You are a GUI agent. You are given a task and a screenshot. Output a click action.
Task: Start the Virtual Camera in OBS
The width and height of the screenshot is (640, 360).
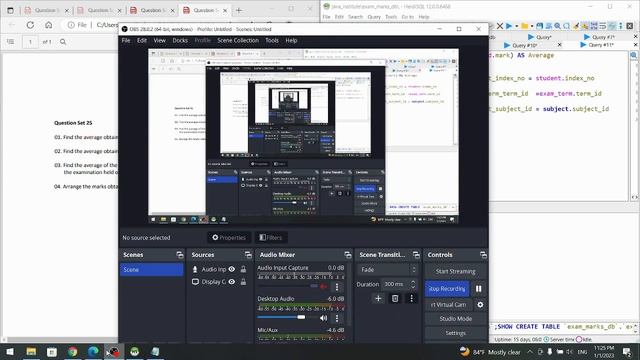click(x=449, y=304)
